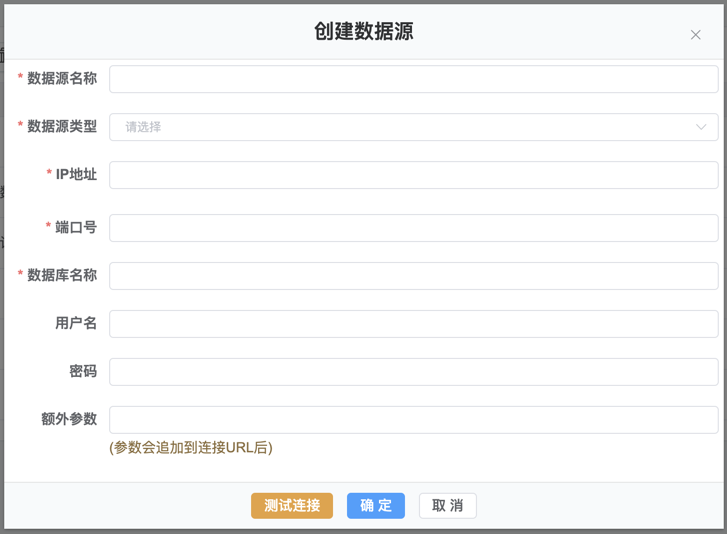The image size is (727, 534).
Task: Click the 创建数据源 dialog title
Action: point(363,32)
